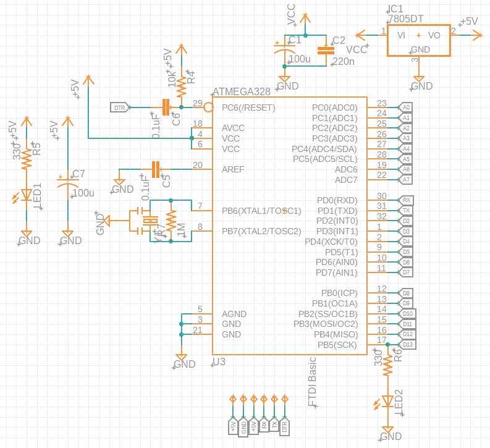Click the D2 net label

coord(406,221)
